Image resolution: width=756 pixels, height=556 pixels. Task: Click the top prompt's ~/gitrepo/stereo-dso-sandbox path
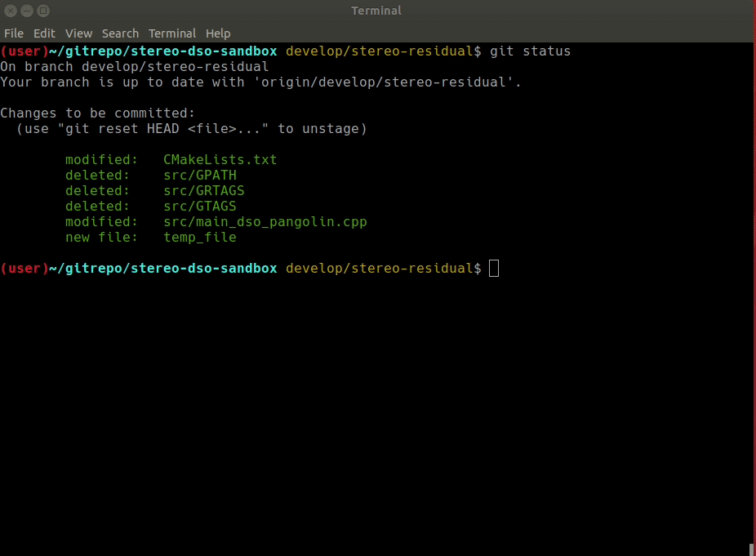pos(163,51)
